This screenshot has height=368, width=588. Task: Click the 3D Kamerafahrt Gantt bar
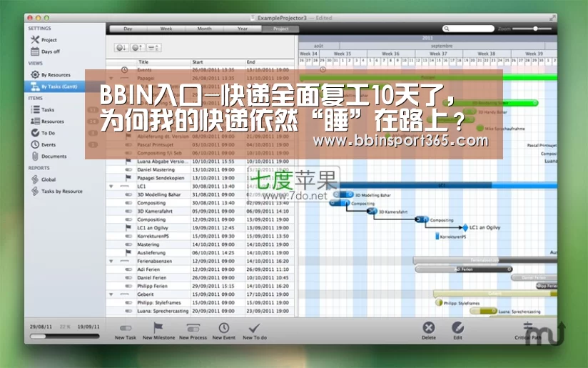372,212
